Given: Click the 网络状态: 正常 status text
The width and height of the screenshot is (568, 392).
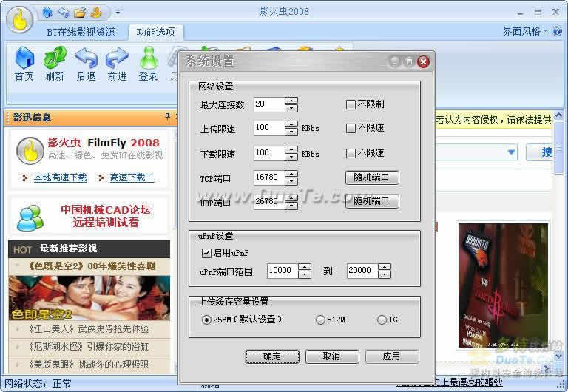Looking at the screenshot, I should coord(38,383).
